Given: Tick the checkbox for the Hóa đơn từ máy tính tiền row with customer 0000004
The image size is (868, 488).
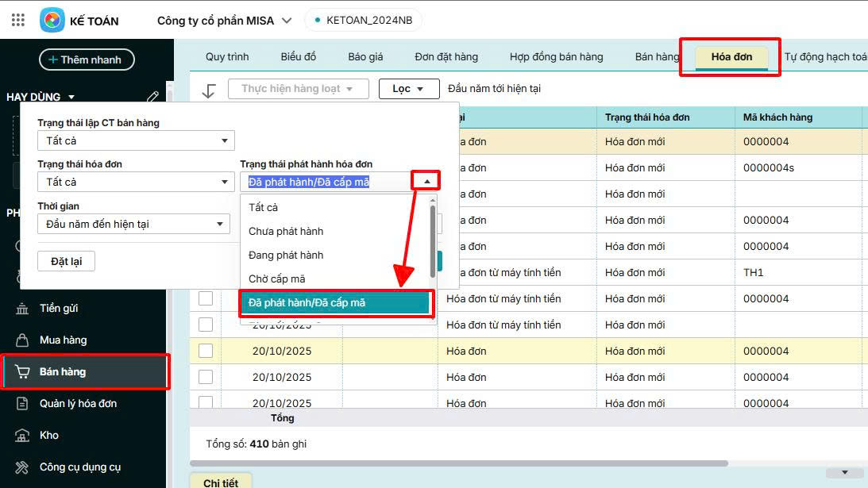Looking at the screenshot, I should pos(206,299).
